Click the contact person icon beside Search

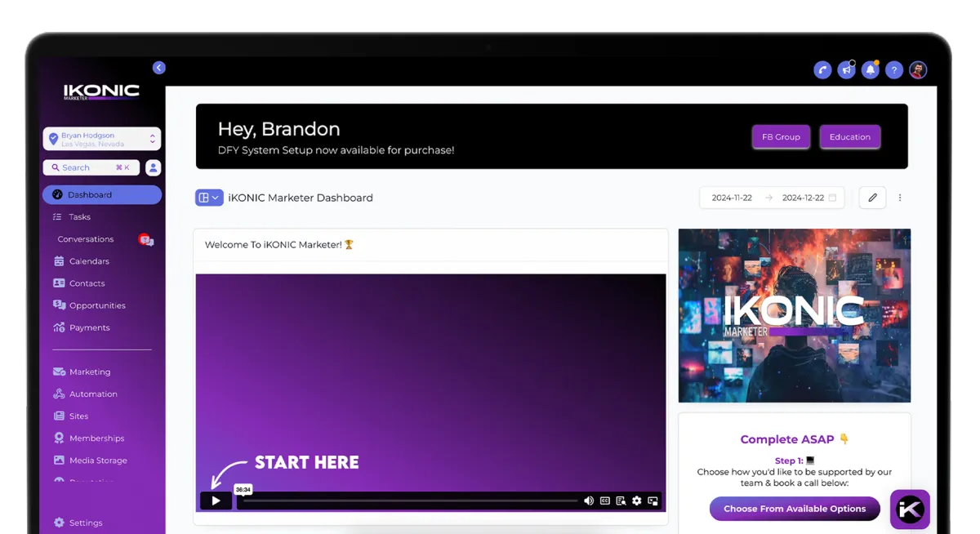pos(153,167)
